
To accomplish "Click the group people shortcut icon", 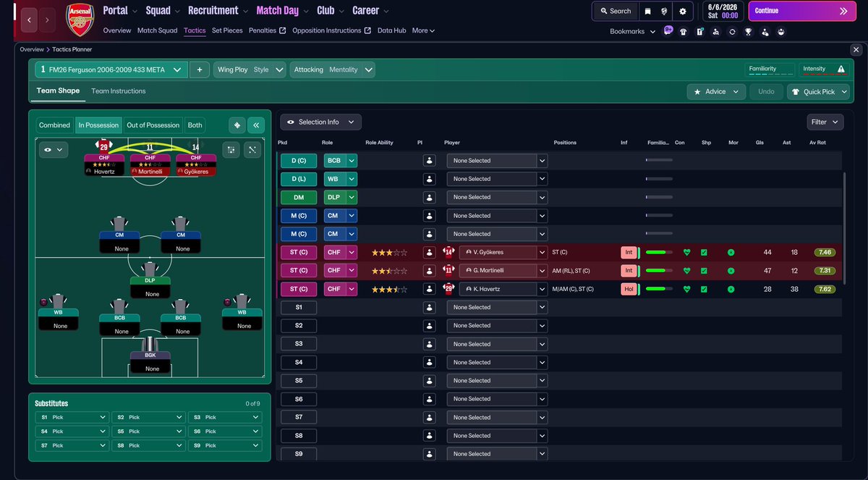I will point(781,32).
